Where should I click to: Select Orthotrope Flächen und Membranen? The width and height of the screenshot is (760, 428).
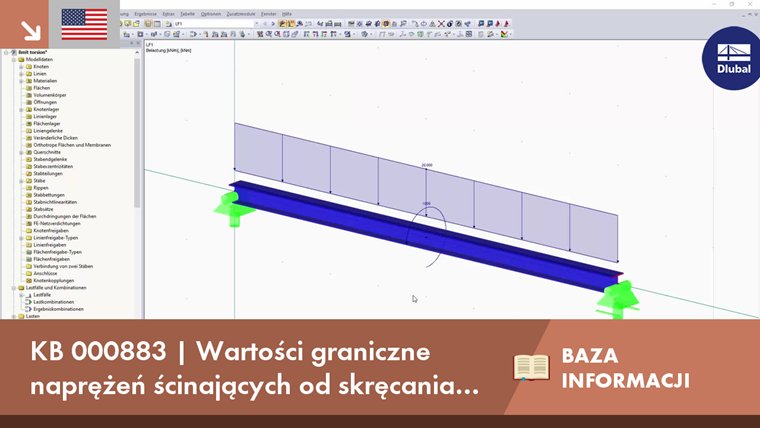(x=72, y=145)
